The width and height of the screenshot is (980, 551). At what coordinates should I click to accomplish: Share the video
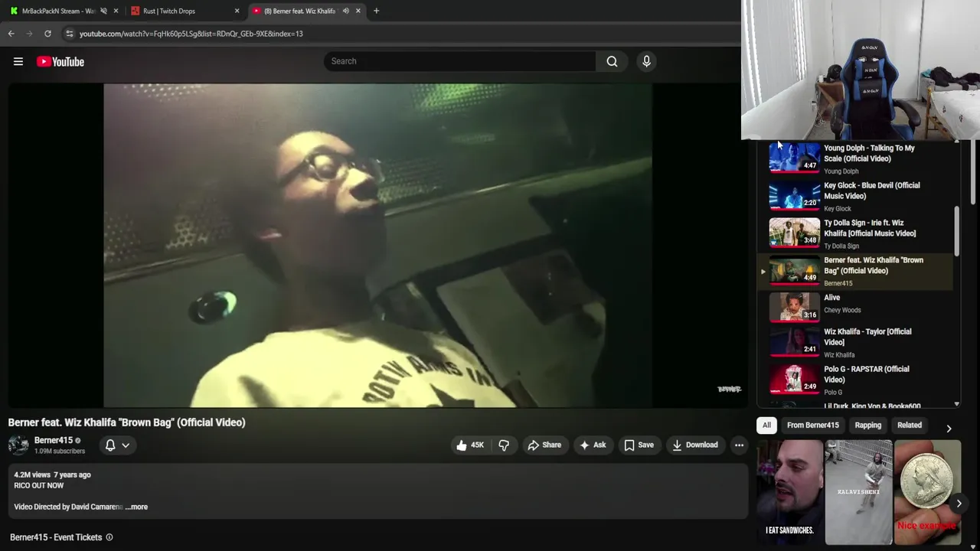[x=544, y=445]
